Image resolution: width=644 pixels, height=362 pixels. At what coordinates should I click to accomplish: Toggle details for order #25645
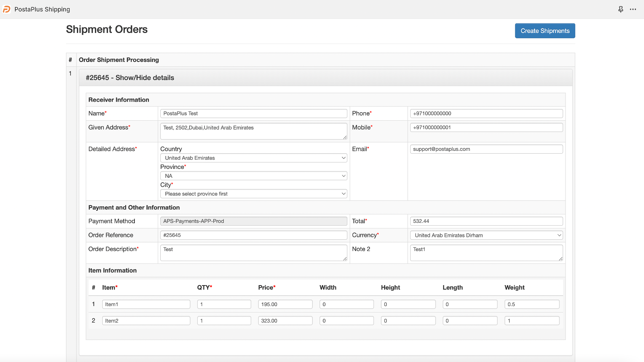tap(130, 77)
